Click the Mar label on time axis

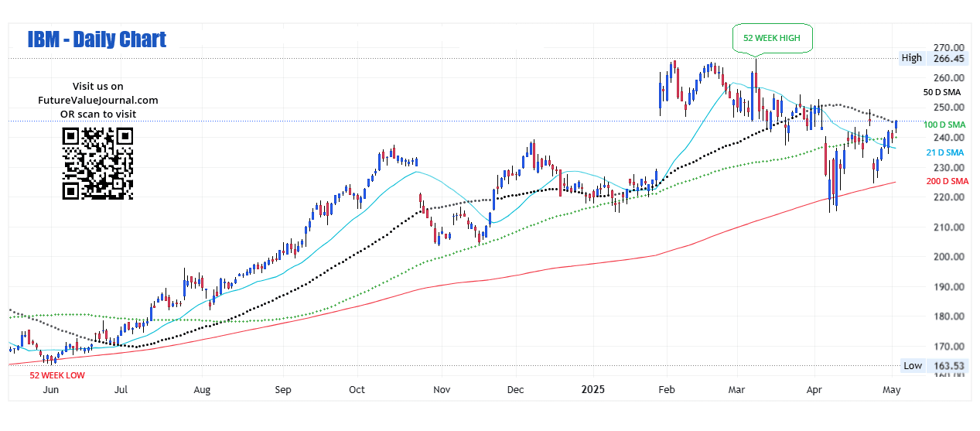coord(738,390)
